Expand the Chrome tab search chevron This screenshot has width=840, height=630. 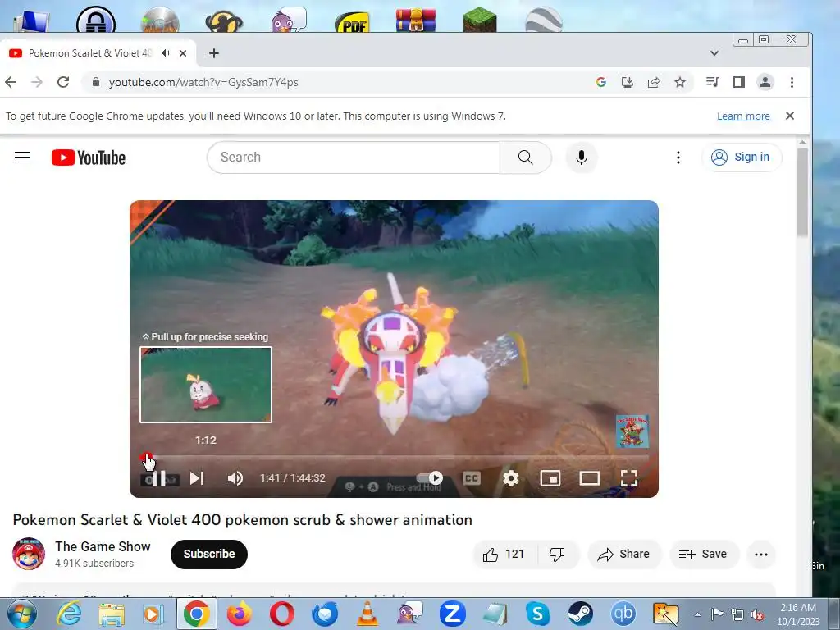[x=714, y=53]
